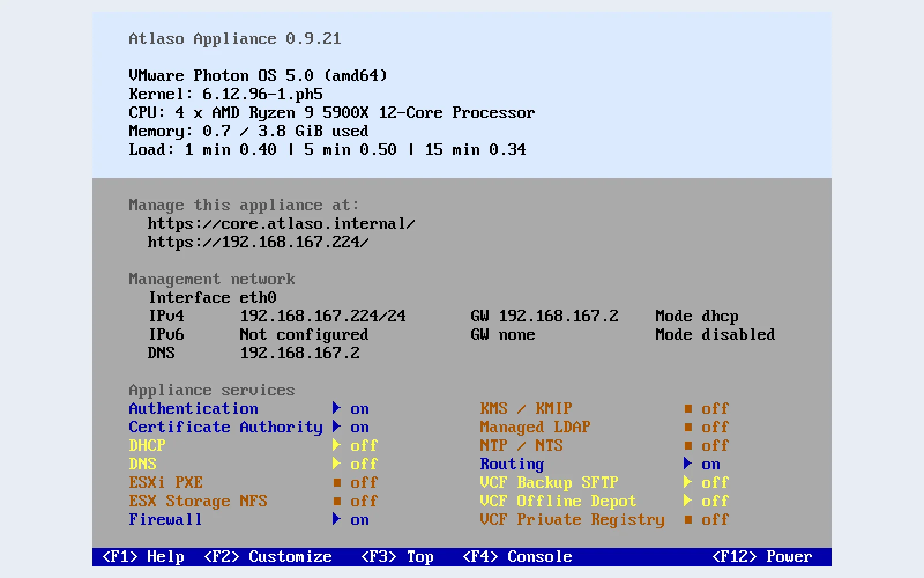Open the F4 Console
This screenshot has width=924, height=578.
pos(517,557)
